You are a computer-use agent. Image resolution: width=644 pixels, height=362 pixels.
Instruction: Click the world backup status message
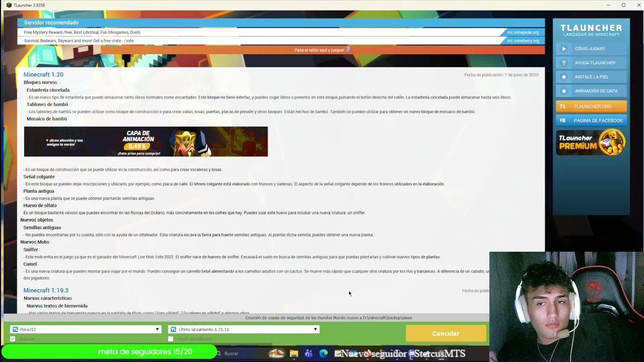coord(329,318)
